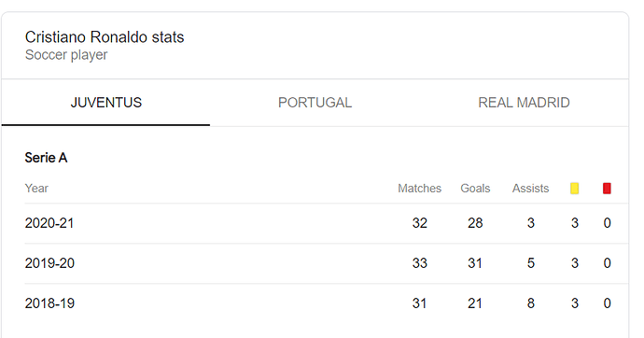Select the 2020-21 season row
Screen dimensions: 644x338
pos(326,223)
